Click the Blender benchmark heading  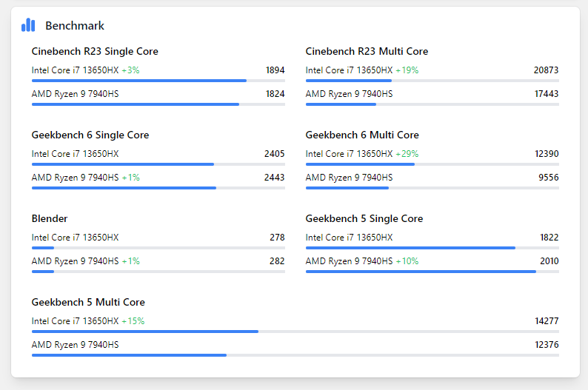50,218
